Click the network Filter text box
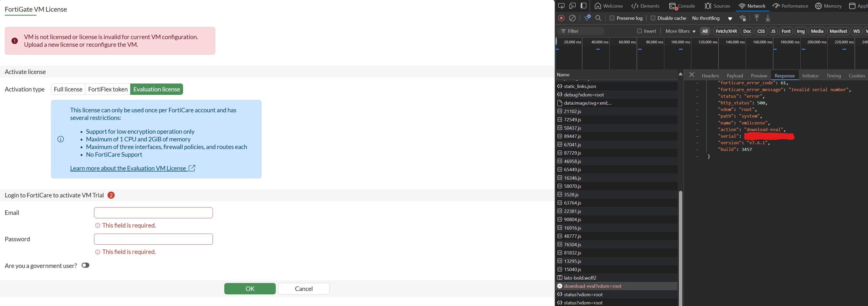Screen dimensions: 868x306 click(x=581, y=31)
